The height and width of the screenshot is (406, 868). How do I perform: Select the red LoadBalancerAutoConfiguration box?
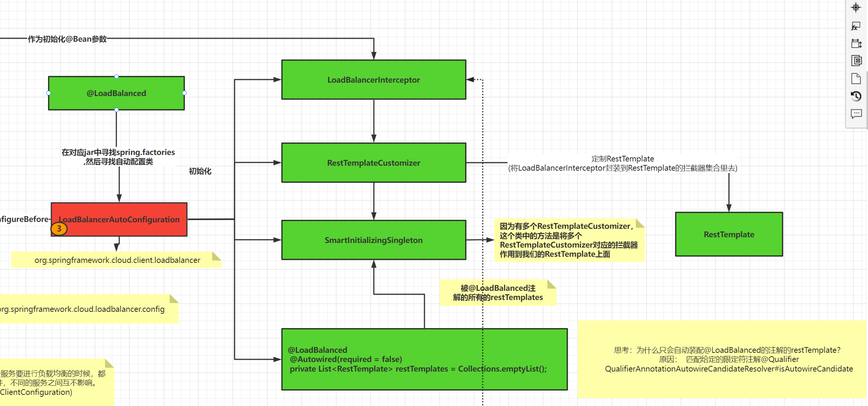pos(119,219)
